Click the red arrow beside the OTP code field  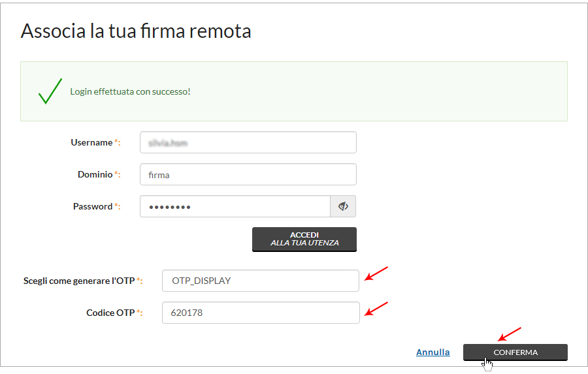[x=376, y=309]
